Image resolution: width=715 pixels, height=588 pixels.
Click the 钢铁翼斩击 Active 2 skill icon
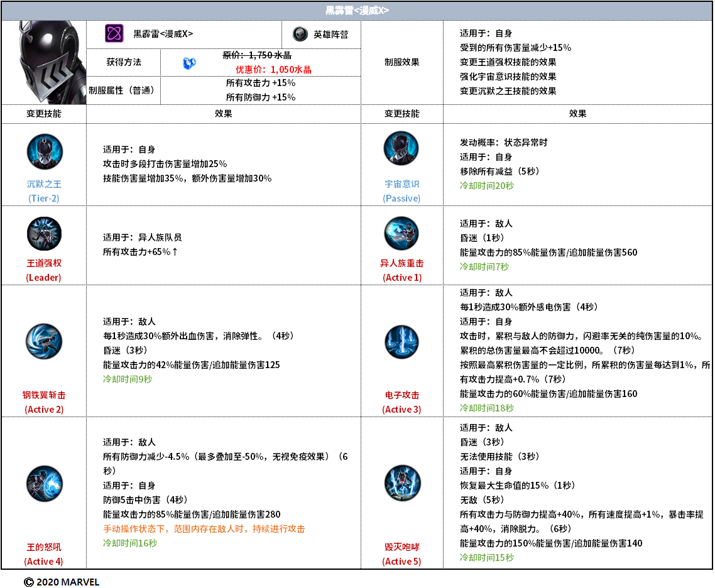[44, 341]
